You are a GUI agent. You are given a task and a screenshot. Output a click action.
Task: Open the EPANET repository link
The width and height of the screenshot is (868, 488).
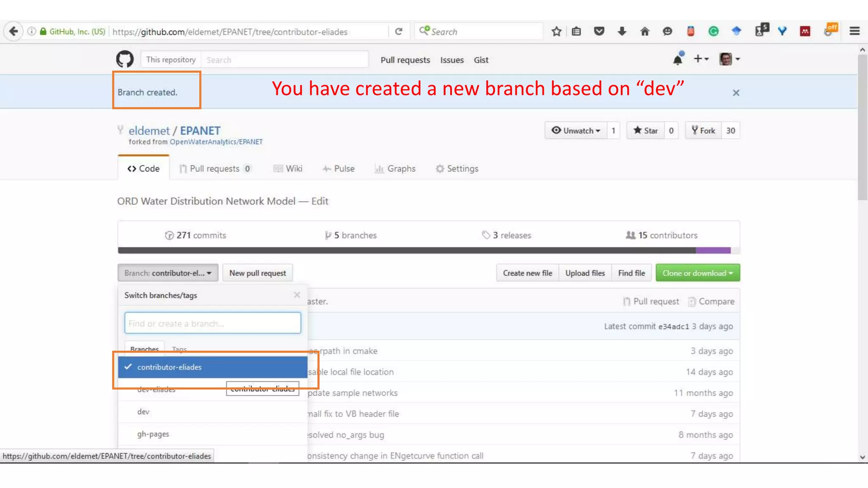[200, 130]
